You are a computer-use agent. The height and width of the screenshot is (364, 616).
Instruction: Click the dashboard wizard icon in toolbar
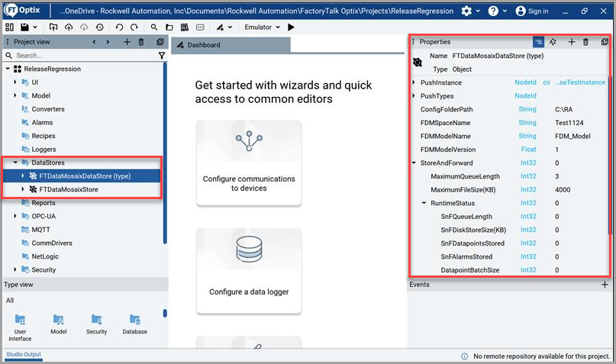click(x=220, y=27)
